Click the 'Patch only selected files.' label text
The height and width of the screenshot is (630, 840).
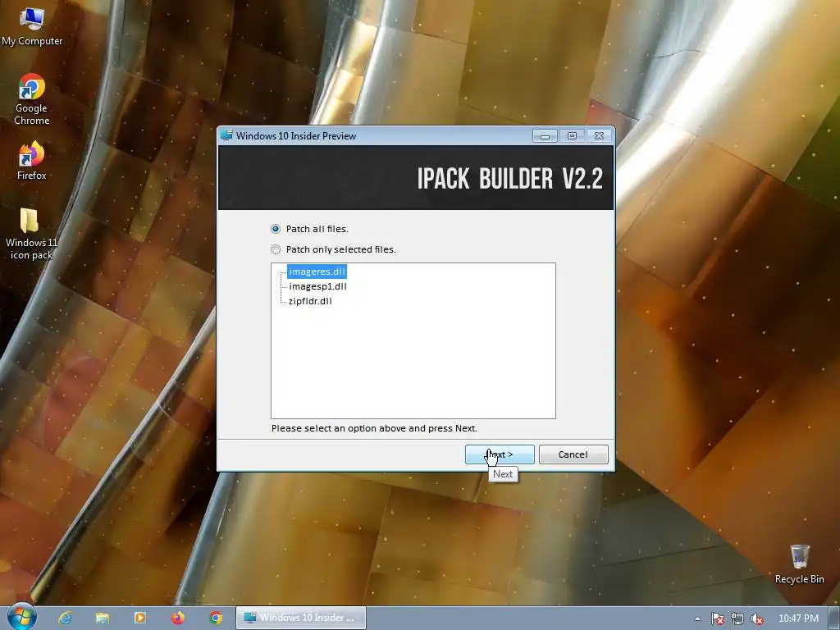click(340, 249)
